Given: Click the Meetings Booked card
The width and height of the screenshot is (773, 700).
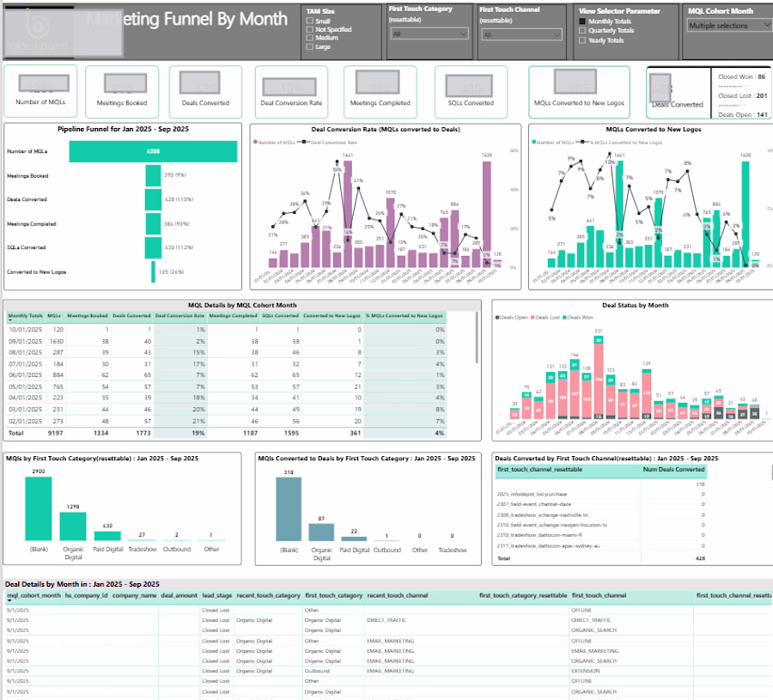Looking at the screenshot, I should tap(122, 92).
